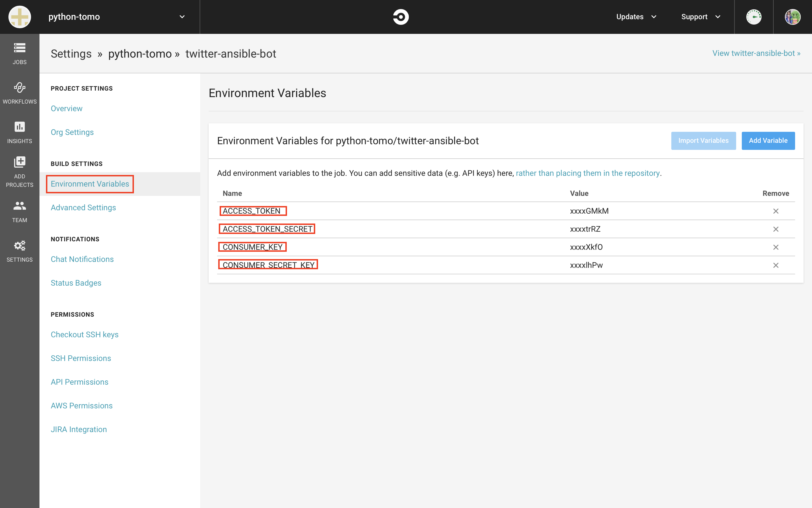Remove the ACCESS_TOKEN_SECRET variable
Image resolution: width=812 pixels, height=508 pixels.
point(776,229)
